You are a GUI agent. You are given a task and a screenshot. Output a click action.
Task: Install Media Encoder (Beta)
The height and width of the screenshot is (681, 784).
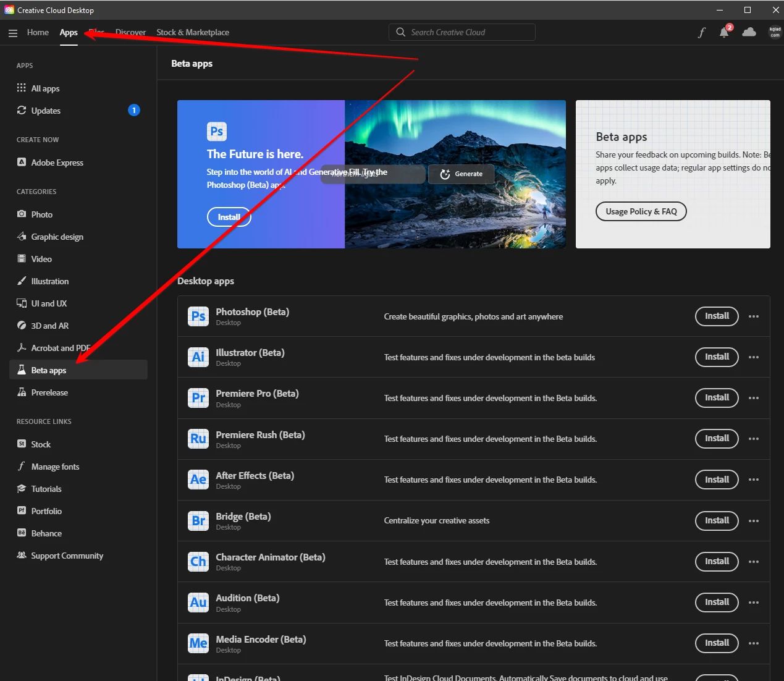pos(717,643)
